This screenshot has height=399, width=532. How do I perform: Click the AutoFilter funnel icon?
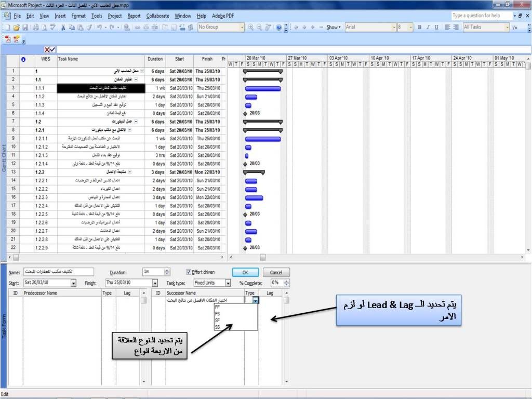coord(515,28)
